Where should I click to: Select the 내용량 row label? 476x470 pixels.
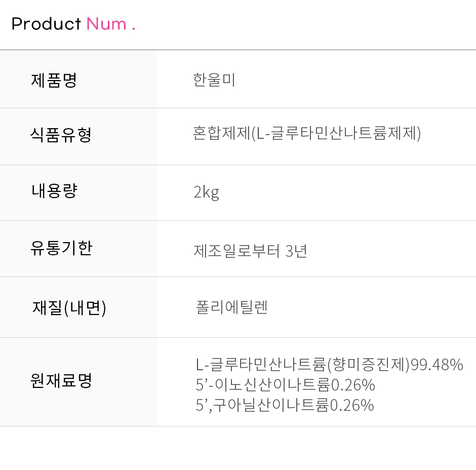click(54, 190)
